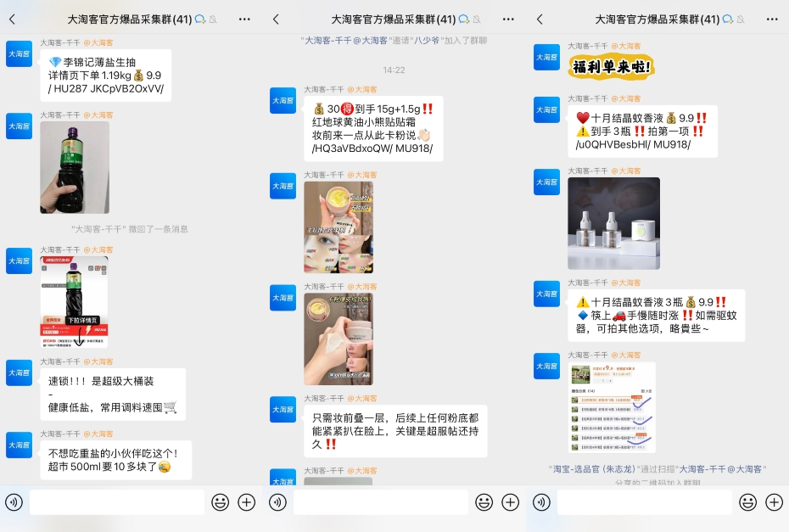Tap the 福利单来啦 sticker message
The height and width of the screenshot is (532, 789).
(x=611, y=66)
